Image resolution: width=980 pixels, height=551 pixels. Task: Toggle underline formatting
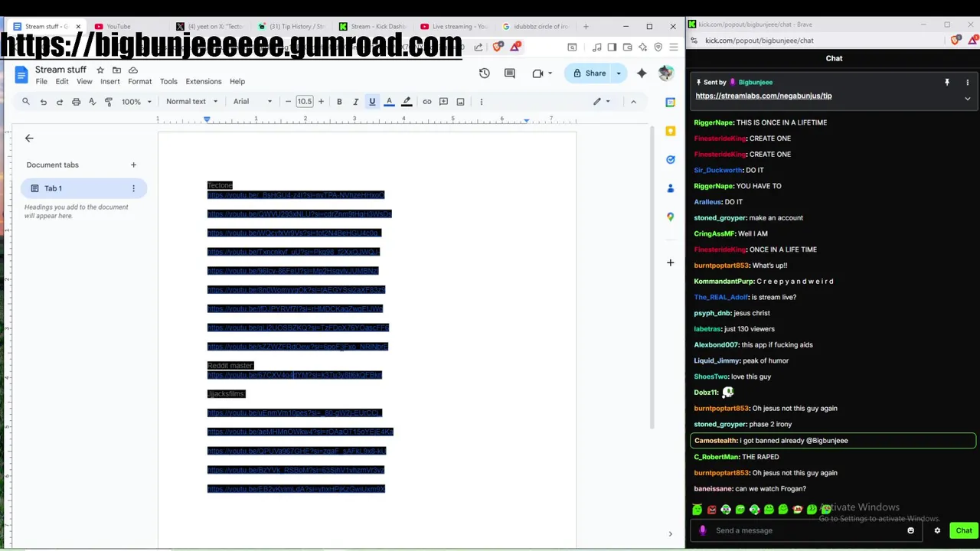click(372, 102)
